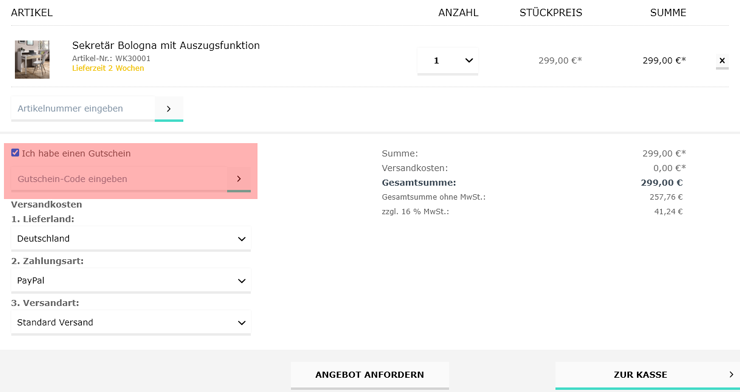Open the Anzahl quantity dropdown
740x392 pixels.
(448, 60)
